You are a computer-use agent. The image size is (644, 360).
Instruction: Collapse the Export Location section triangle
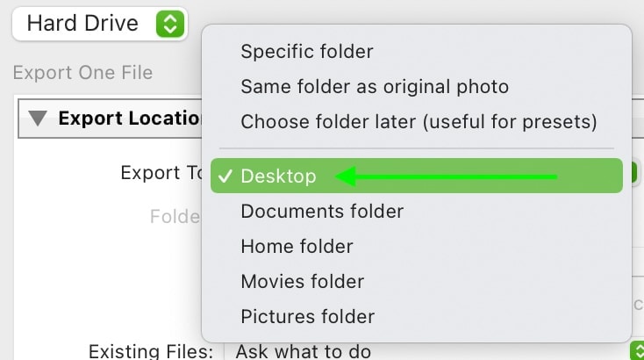pos(38,119)
